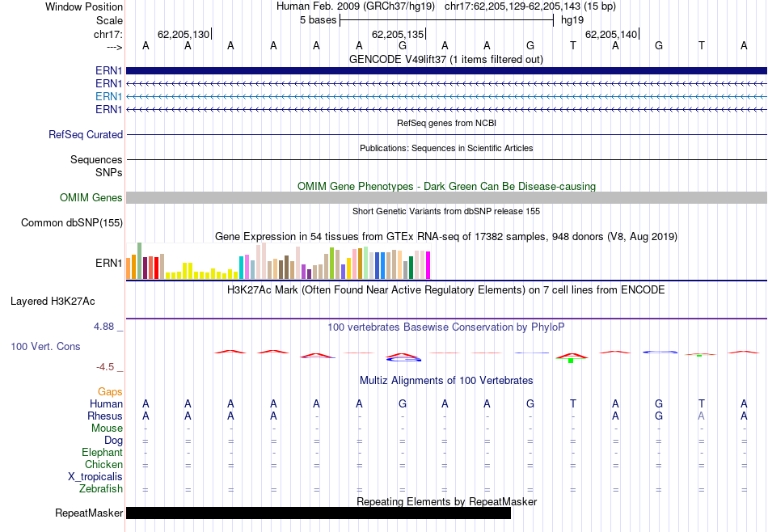Click the ERN1 label beside the GTEx bar chart
This screenshot has height=532, width=768.
pos(109,263)
